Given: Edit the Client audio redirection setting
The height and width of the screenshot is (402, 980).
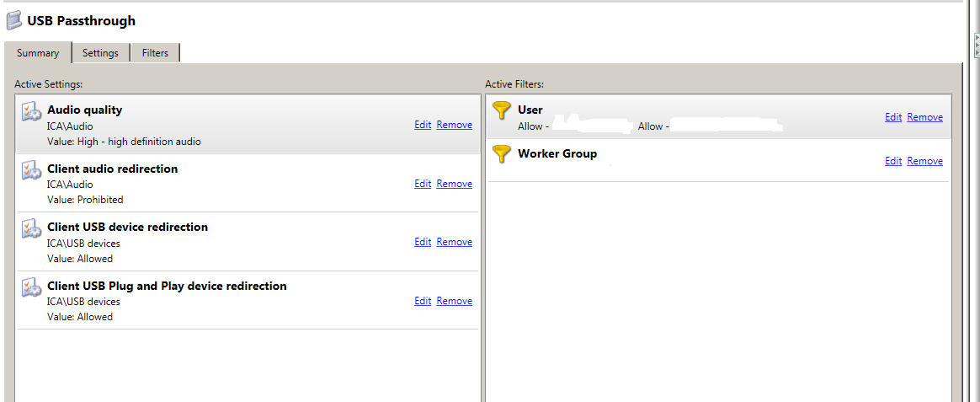Looking at the screenshot, I should (x=423, y=184).
